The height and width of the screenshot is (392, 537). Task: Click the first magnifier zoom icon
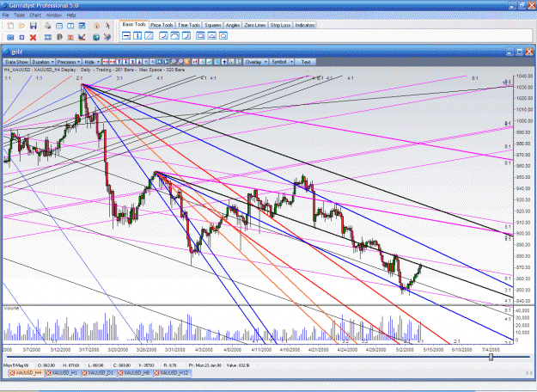point(174,62)
